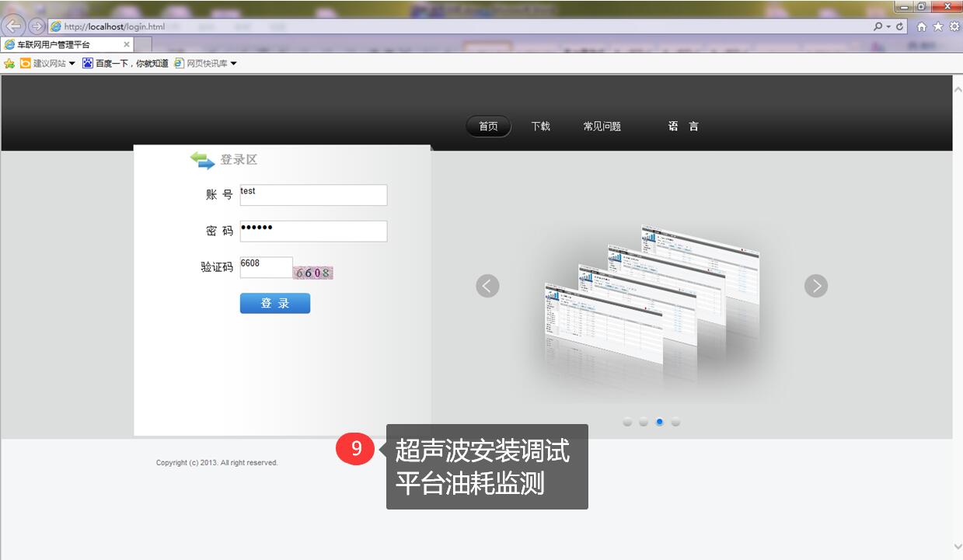This screenshot has height=560, width=963.
Task: Click the 账号 input field
Action: coord(312,195)
